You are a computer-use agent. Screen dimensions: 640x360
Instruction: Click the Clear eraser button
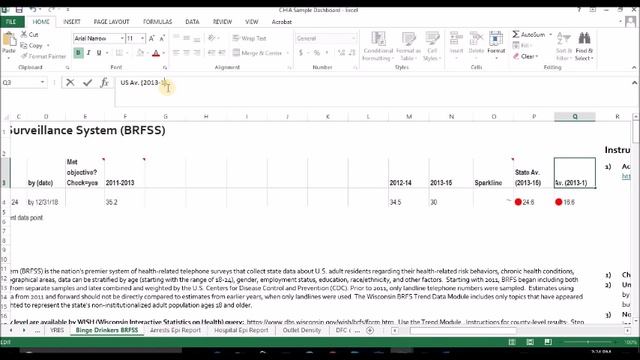[x=525, y=56]
